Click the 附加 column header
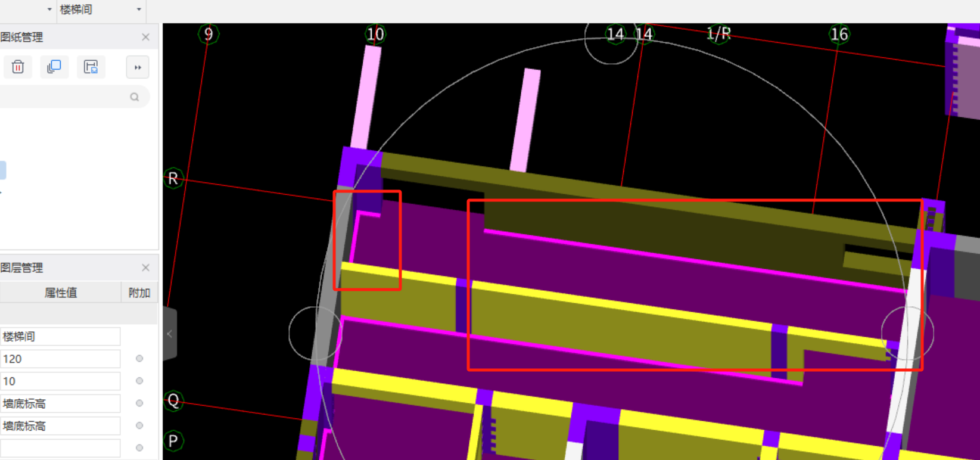This screenshot has height=460, width=980. click(139, 293)
